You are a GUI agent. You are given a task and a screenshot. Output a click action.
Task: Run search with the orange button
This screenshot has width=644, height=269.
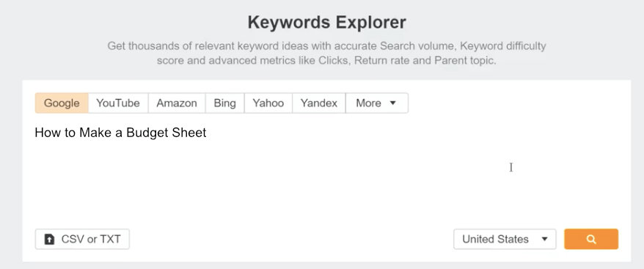591,239
